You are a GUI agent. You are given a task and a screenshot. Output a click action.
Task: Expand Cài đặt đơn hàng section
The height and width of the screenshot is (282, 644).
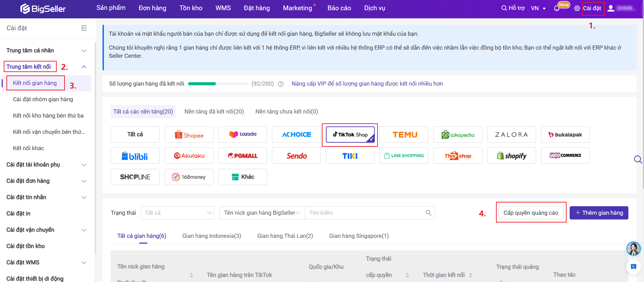(x=84, y=181)
